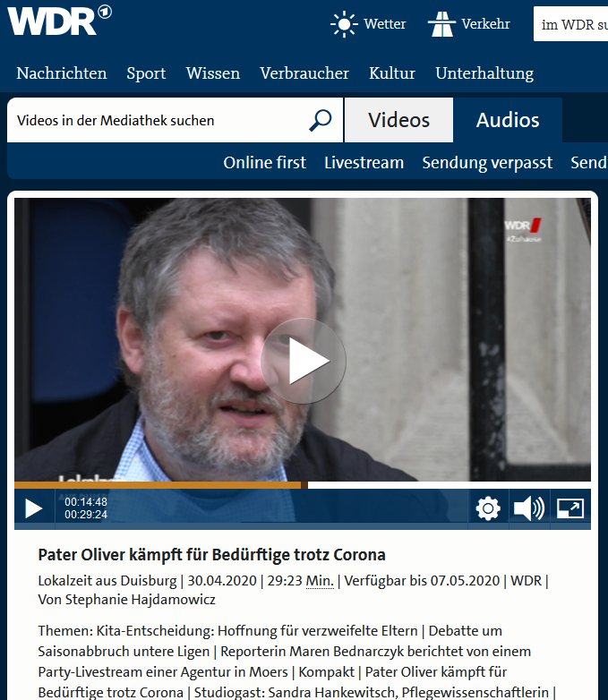Open Sendung verpasst link
The width and height of the screenshot is (608, 700).
tap(487, 163)
